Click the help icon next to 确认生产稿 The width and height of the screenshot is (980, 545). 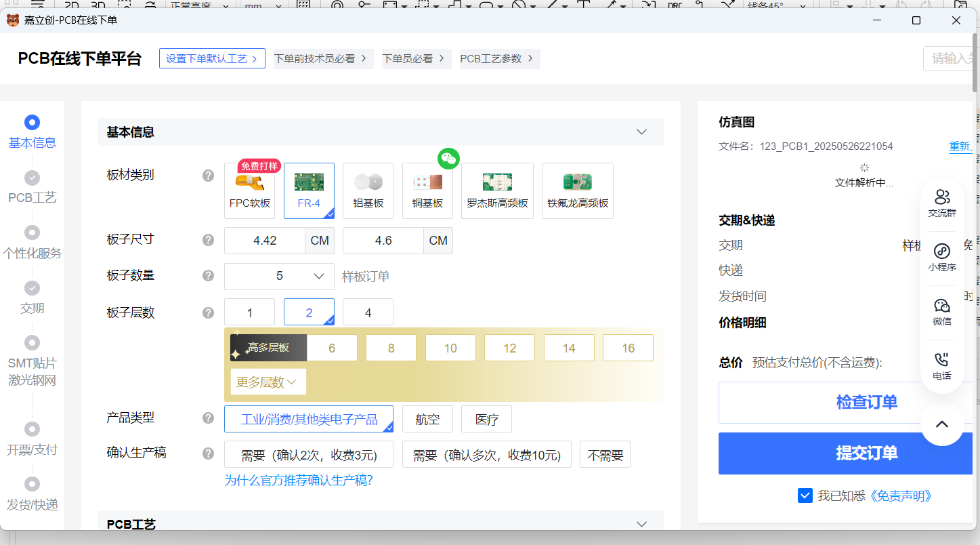pyautogui.click(x=209, y=453)
